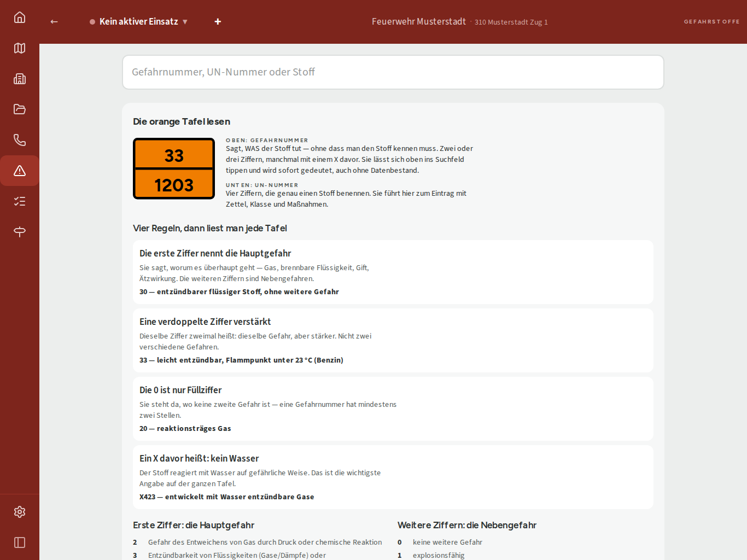Click example '33 — leicht entzündbar' line
The height and width of the screenshot is (560, 747).
click(x=241, y=360)
